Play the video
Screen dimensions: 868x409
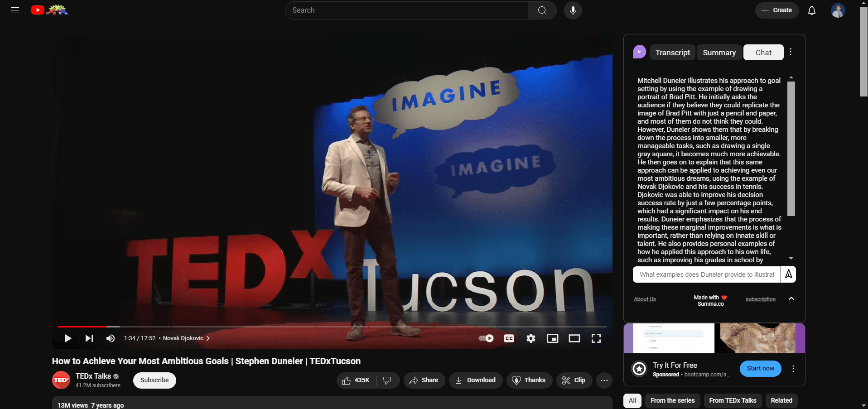(x=68, y=338)
